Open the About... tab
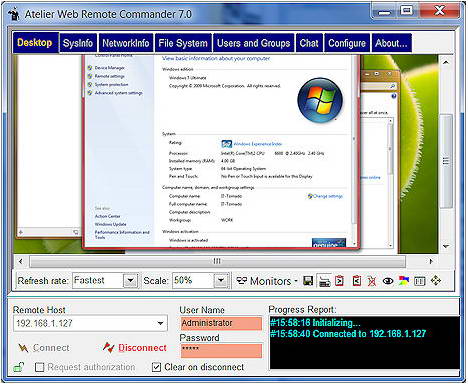 point(391,43)
